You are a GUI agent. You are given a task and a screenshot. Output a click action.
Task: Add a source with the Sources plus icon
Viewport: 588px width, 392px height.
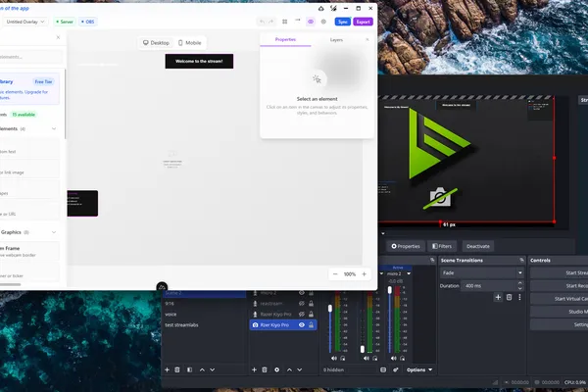coord(254,369)
